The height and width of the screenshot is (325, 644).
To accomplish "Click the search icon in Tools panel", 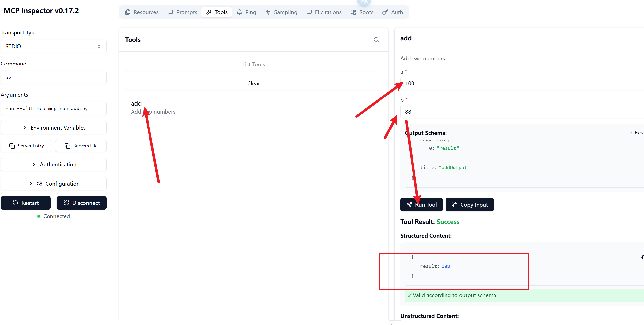I will pos(376,40).
